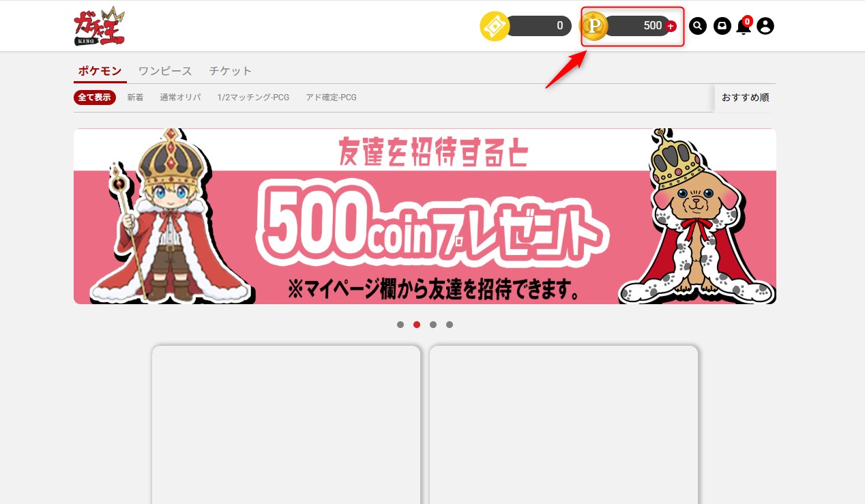
Task: Choose the アド確定-PCG filter
Action: (x=331, y=98)
